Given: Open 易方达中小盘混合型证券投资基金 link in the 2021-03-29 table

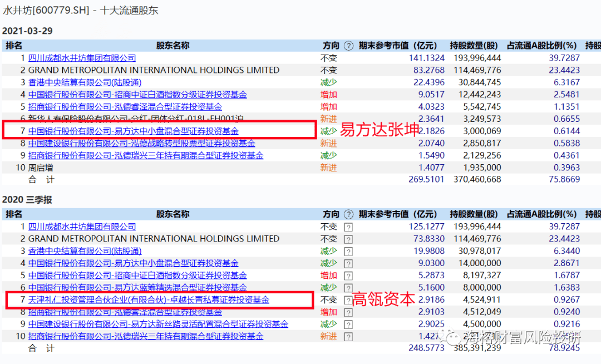Looking at the screenshot, I should [134, 131].
